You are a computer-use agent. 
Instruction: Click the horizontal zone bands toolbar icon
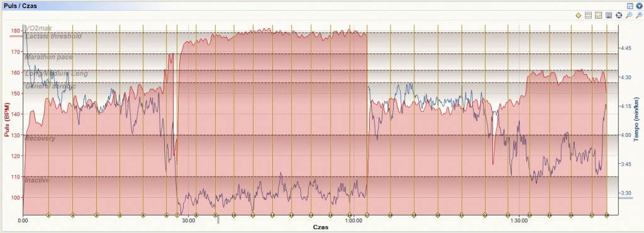point(588,15)
